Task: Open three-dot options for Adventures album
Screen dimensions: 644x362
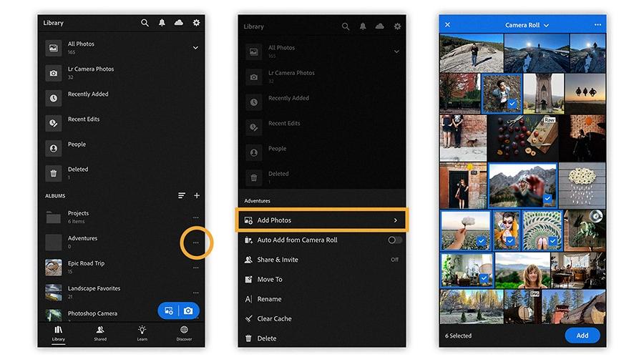Action: [x=196, y=243]
